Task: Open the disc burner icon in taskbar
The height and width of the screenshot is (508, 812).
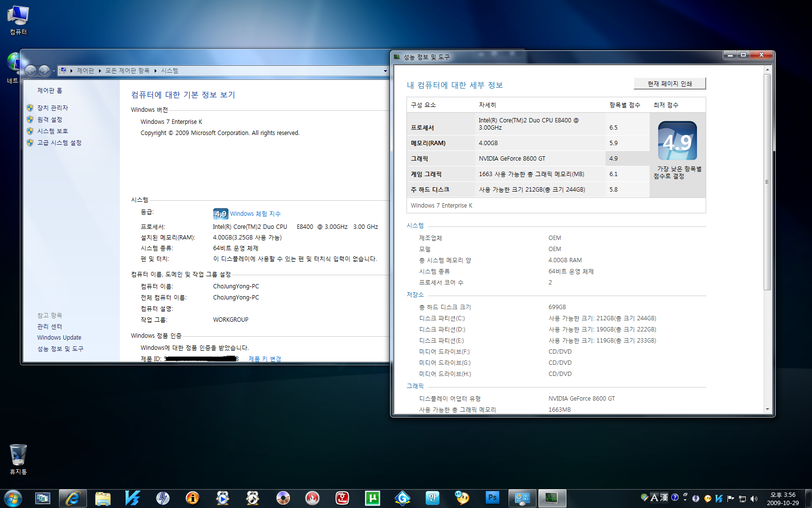Action: tap(283, 498)
